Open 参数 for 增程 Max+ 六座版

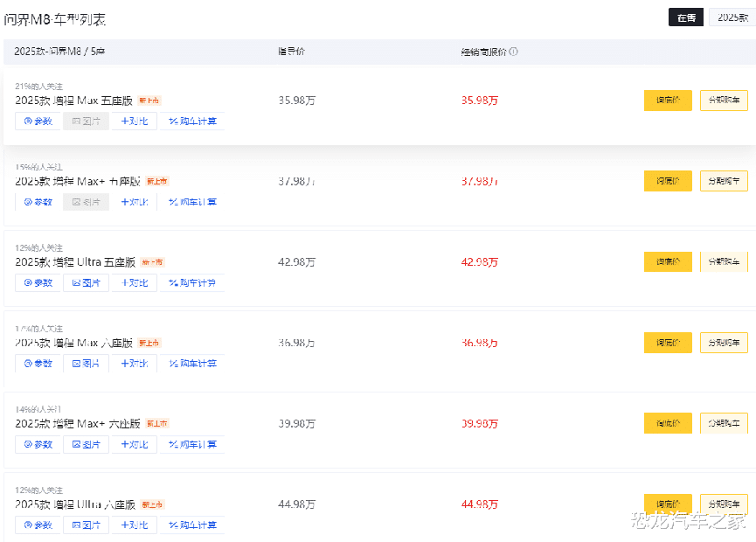coord(38,445)
